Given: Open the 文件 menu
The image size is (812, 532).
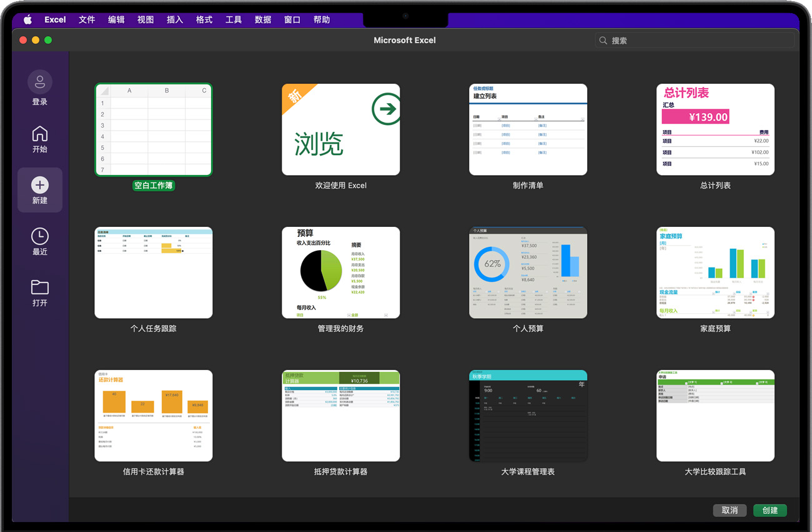Looking at the screenshot, I should [87, 20].
